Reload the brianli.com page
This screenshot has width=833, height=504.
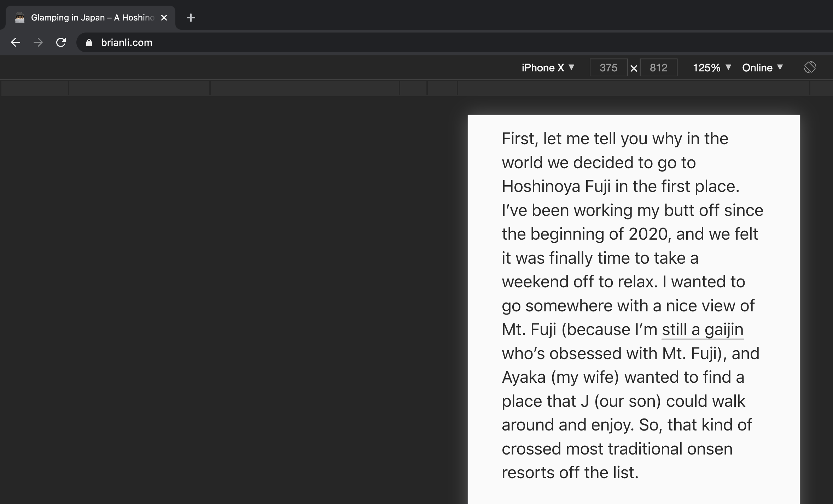pos(61,42)
